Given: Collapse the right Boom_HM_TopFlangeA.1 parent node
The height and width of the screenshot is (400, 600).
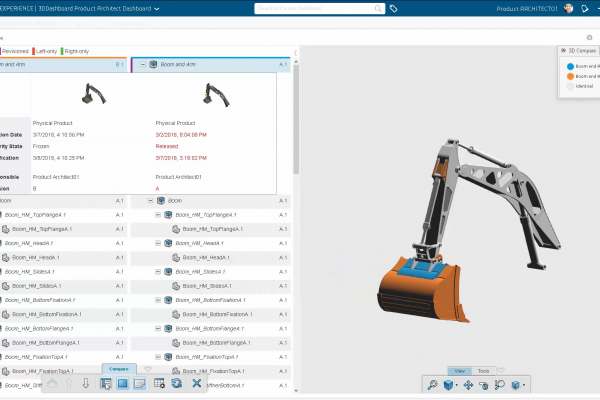Looking at the screenshot, I should [x=158, y=215].
